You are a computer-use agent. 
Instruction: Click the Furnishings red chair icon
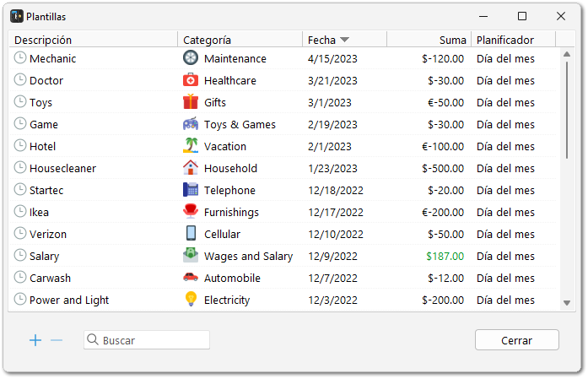[x=191, y=211]
